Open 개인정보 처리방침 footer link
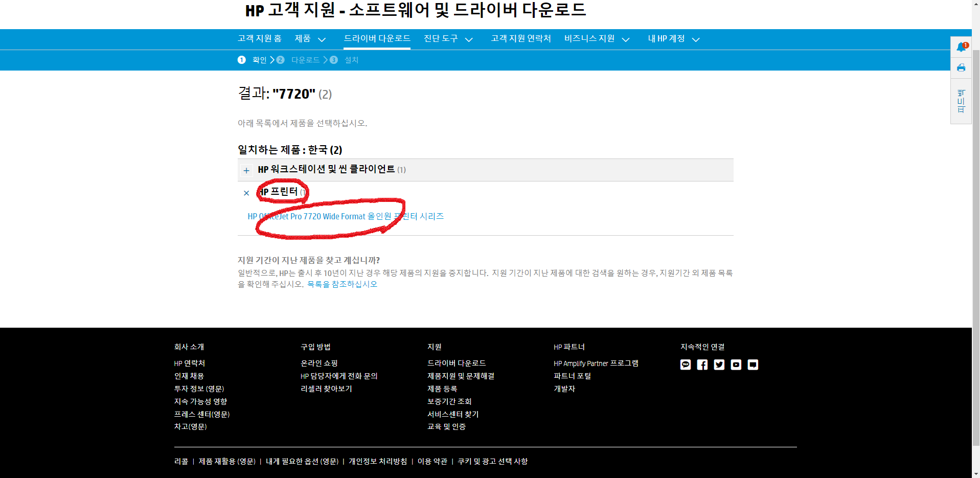 pos(378,462)
